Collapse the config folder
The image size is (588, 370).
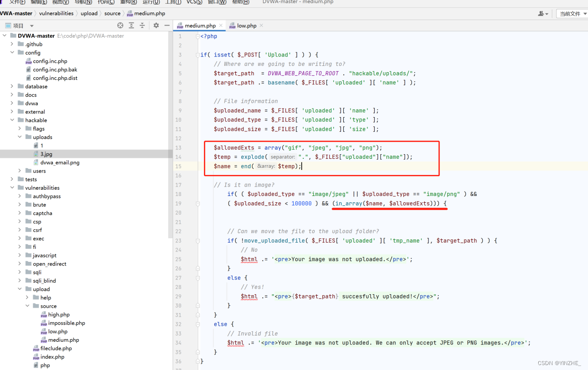pyautogui.click(x=12, y=53)
